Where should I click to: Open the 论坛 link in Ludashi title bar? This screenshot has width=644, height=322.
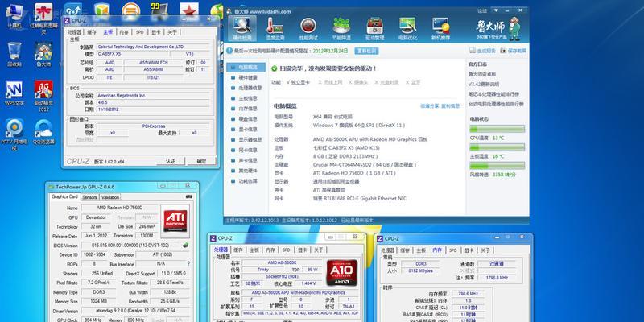[x=482, y=10]
